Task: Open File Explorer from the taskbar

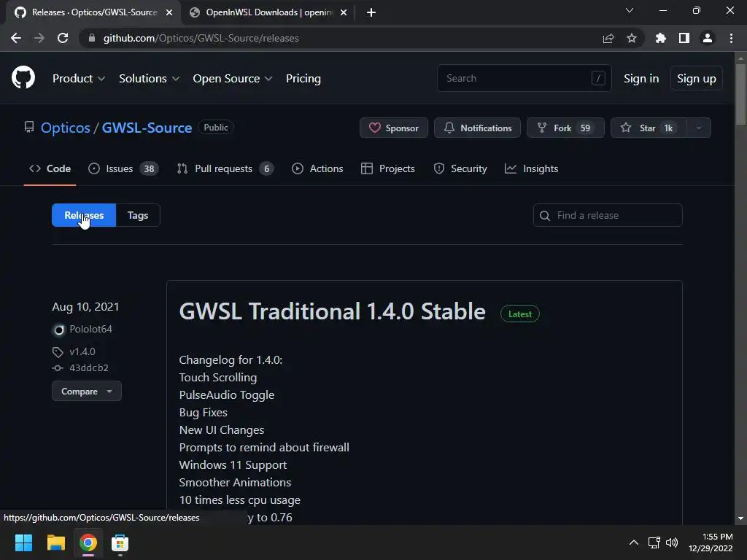Action: [55, 542]
